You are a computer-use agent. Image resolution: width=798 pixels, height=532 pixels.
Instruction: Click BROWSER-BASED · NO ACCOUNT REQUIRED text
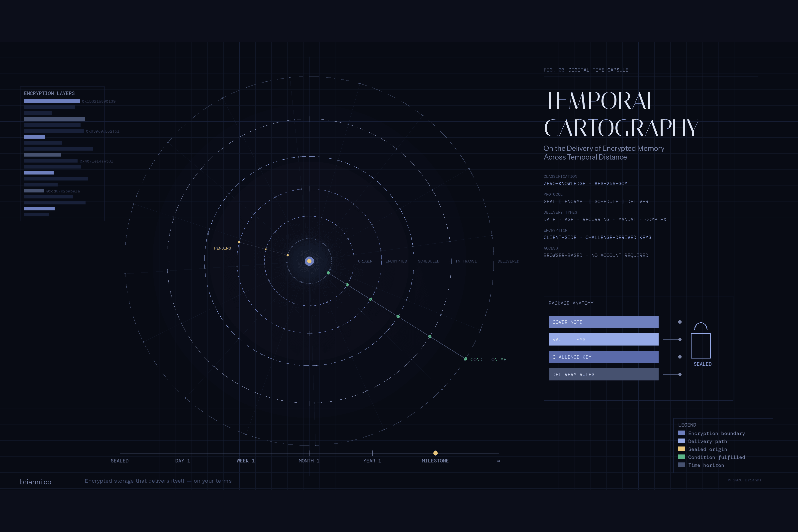click(x=596, y=256)
